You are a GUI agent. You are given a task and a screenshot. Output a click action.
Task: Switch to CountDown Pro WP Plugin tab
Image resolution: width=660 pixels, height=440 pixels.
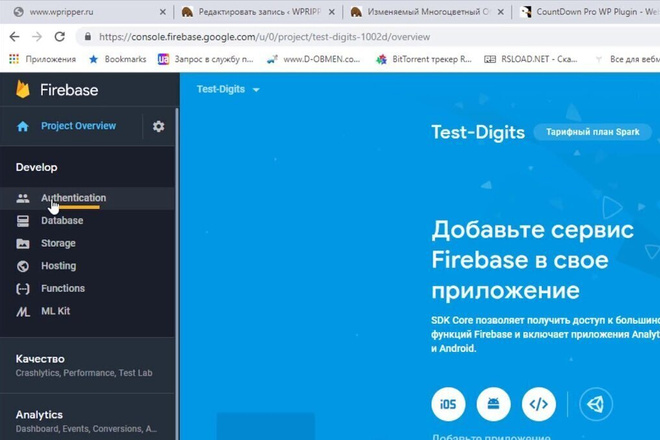coord(587,12)
